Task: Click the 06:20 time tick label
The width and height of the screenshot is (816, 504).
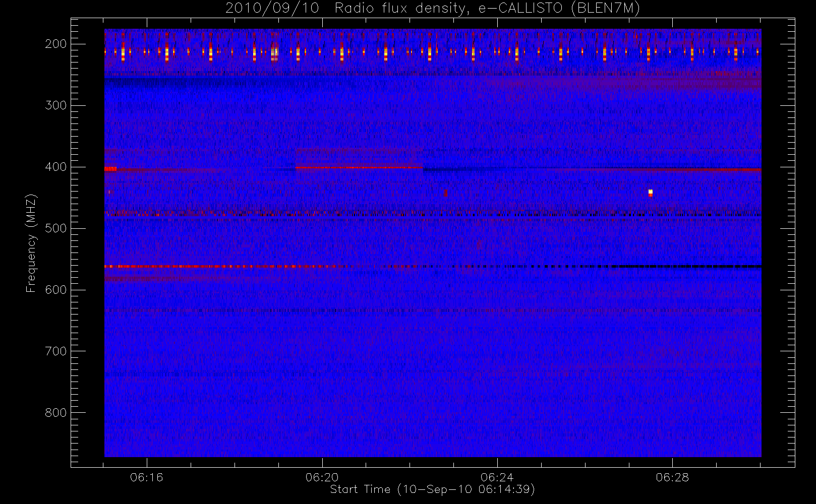Action: click(x=322, y=477)
